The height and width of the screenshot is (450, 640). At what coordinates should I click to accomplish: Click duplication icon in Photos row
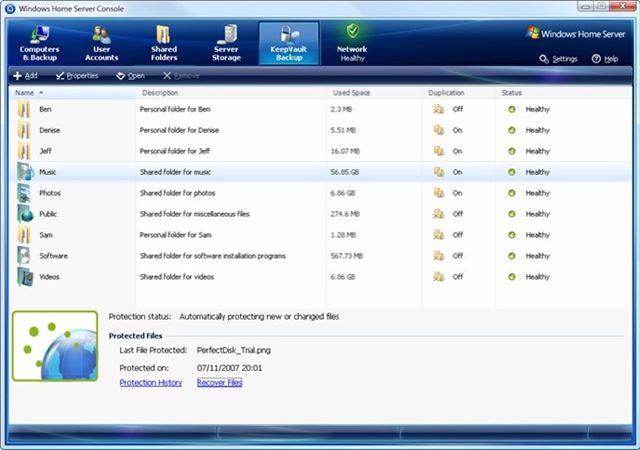(x=439, y=193)
